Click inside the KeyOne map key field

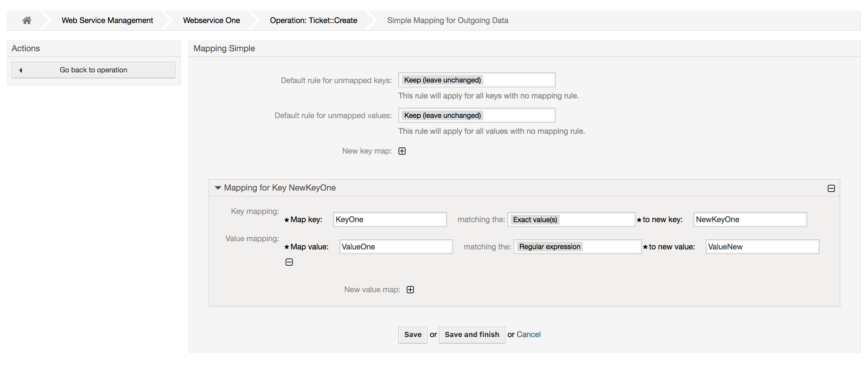(x=390, y=220)
